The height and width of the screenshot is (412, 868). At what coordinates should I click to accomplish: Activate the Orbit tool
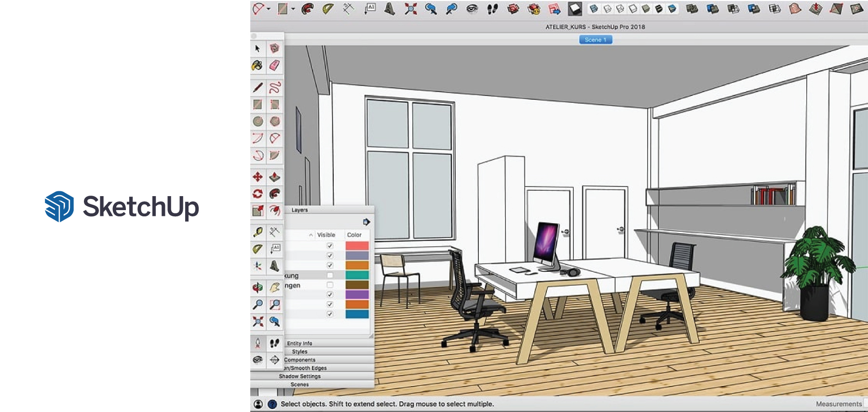coord(258,288)
